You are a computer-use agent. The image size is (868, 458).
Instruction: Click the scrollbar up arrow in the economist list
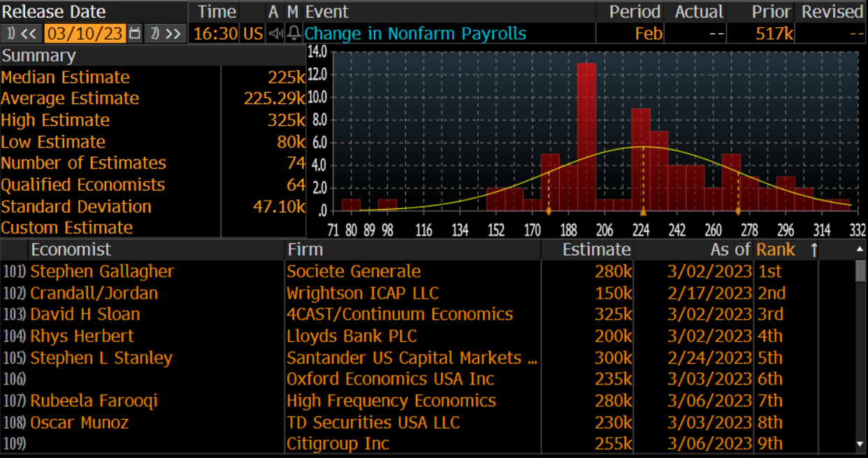click(x=860, y=248)
